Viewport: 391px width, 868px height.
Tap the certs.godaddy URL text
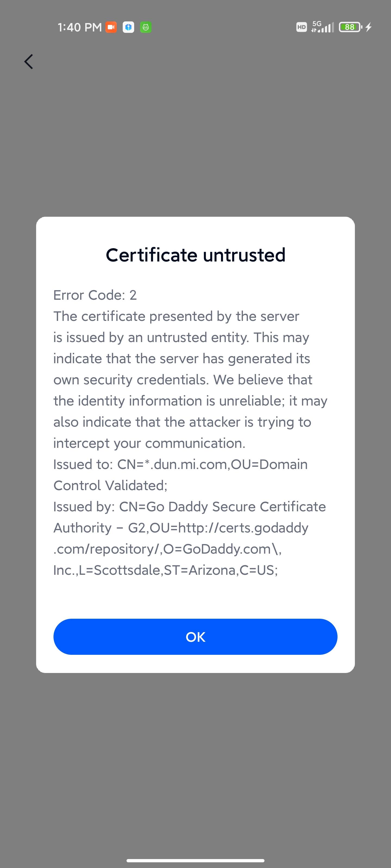pos(243,528)
